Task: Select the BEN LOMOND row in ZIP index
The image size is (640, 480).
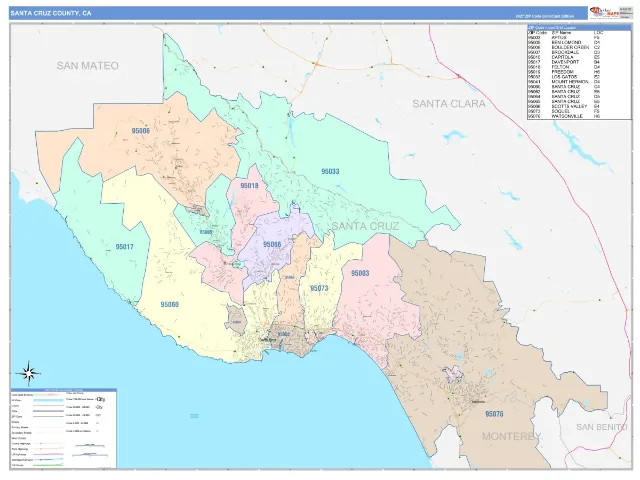Action: pos(579,42)
